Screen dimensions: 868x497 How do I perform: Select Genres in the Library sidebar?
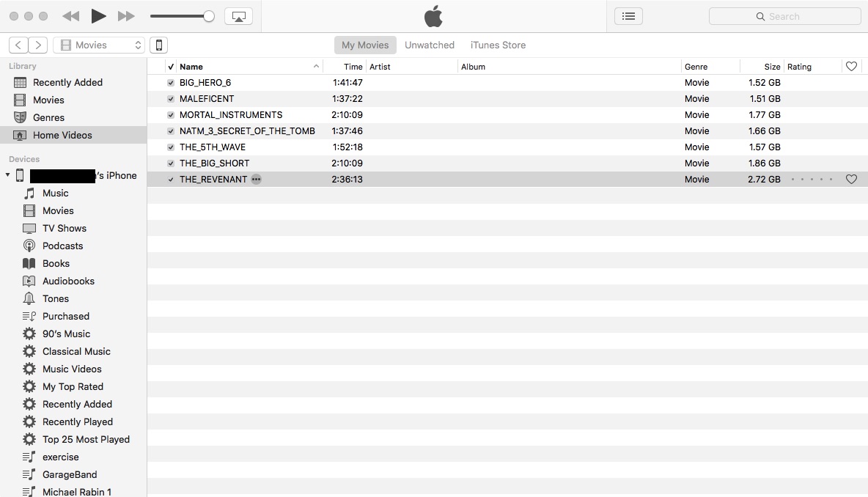pyautogui.click(x=73, y=118)
